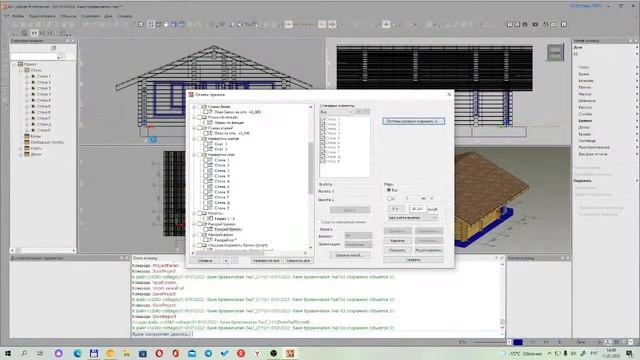Open Windows search from the taskbar
This screenshot has height=360, width=640.
click(x=24, y=353)
